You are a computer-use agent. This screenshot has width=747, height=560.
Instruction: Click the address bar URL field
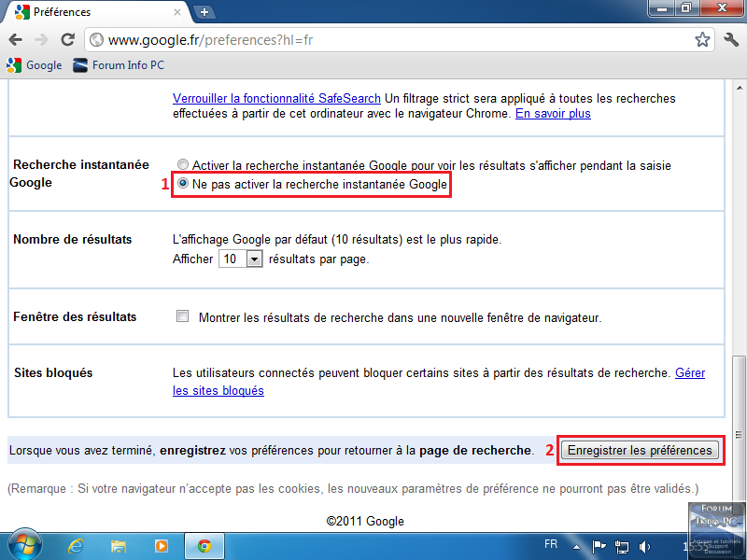tap(400, 39)
